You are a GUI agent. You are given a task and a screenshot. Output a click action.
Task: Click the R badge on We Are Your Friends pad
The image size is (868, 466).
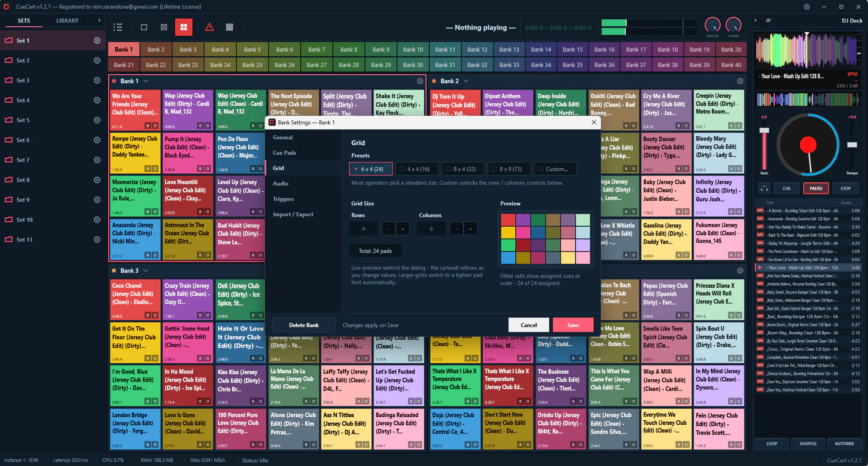[x=148, y=126]
